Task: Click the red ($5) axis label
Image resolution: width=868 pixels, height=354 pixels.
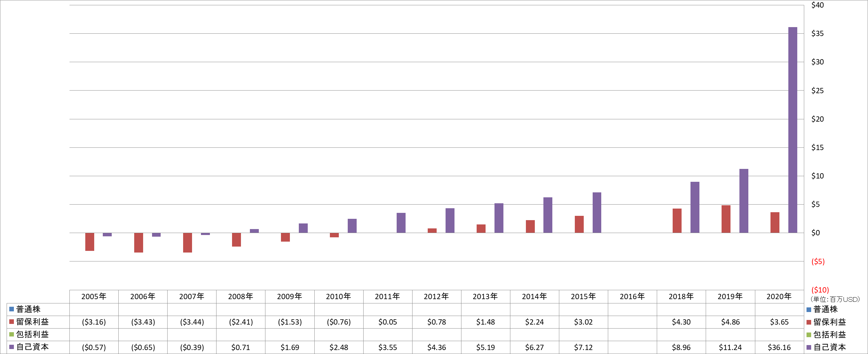Action: [818, 261]
